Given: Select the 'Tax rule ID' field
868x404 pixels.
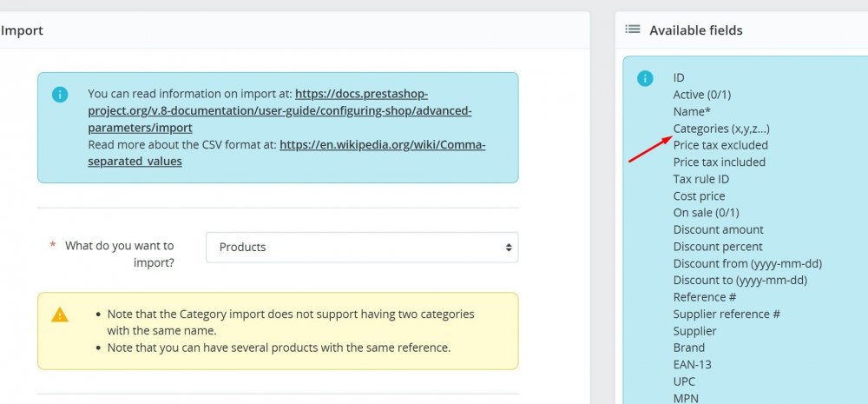Looking at the screenshot, I should (701, 179).
